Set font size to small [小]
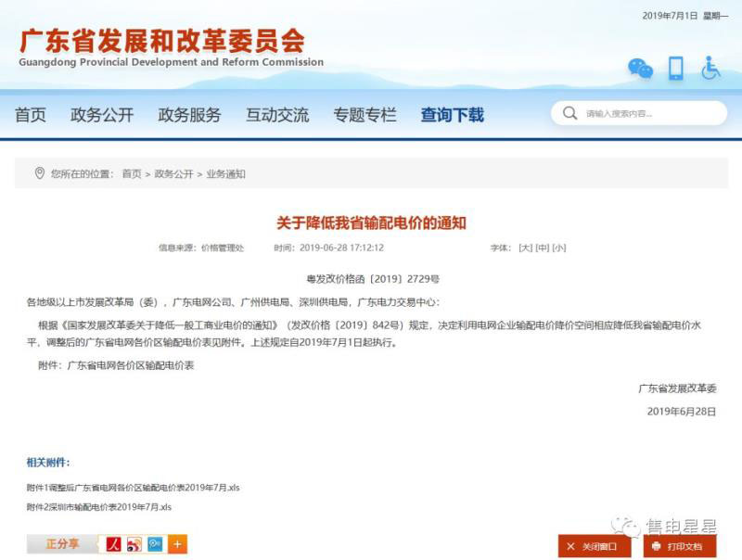Image resolution: width=742 pixels, height=560 pixels. 558,248
